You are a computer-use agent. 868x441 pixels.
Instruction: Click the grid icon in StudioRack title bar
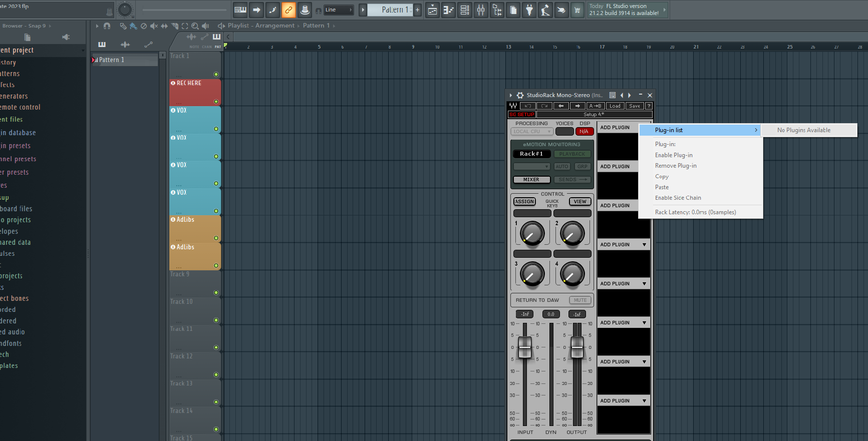(613, 95)
